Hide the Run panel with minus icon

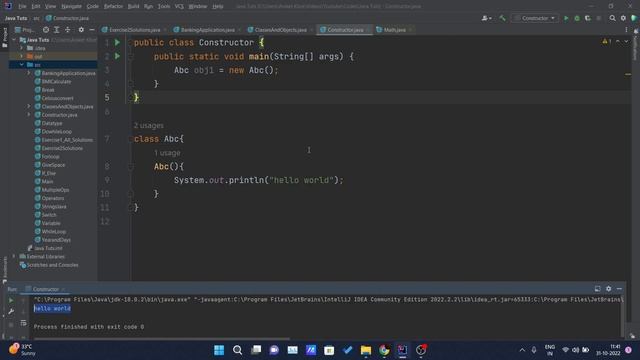tap(619, 289)
